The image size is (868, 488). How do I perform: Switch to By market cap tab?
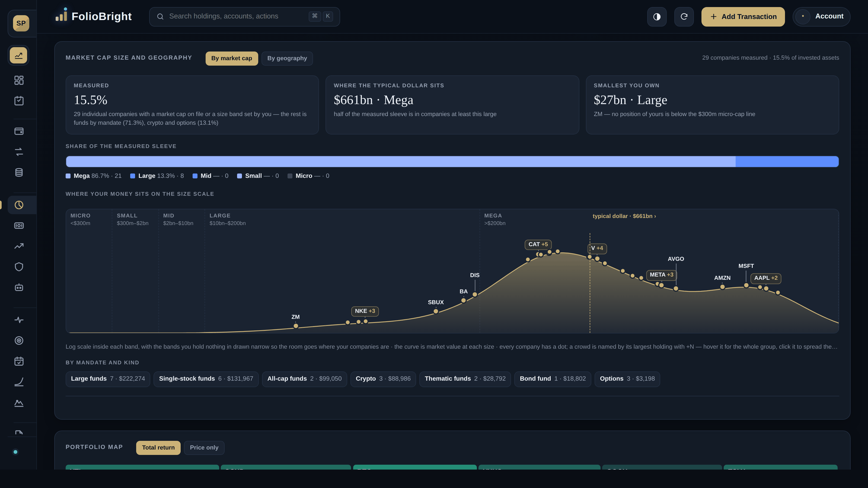coord(231,58)
